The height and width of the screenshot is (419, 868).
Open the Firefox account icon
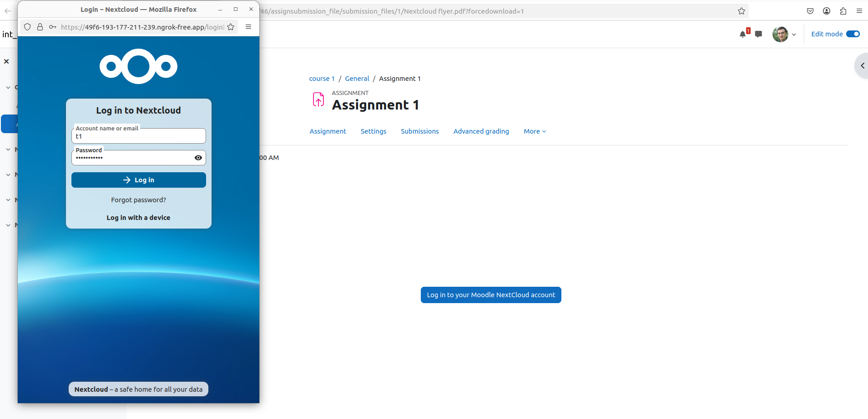coord(827,11)
